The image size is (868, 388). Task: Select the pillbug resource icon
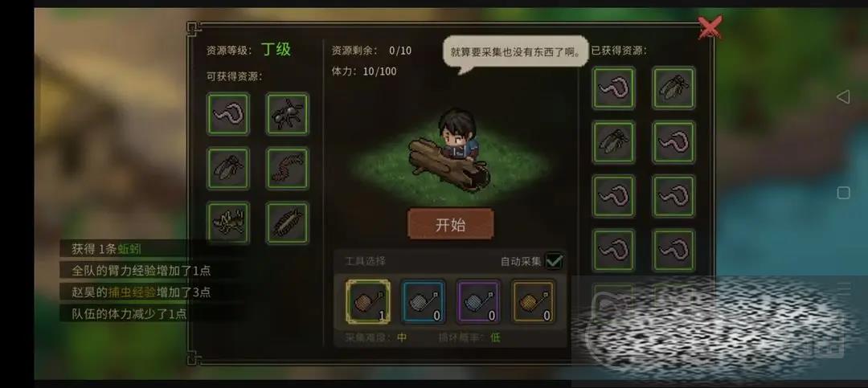tap(287, 223)
